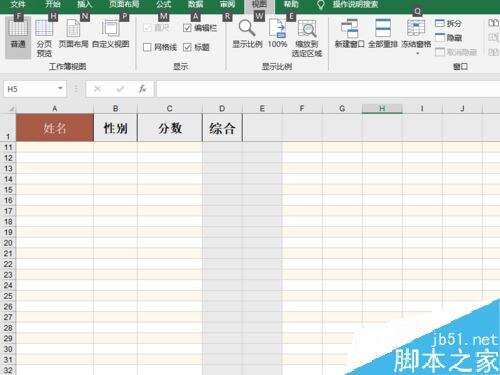Expand the Name Box dropdown

60,89
